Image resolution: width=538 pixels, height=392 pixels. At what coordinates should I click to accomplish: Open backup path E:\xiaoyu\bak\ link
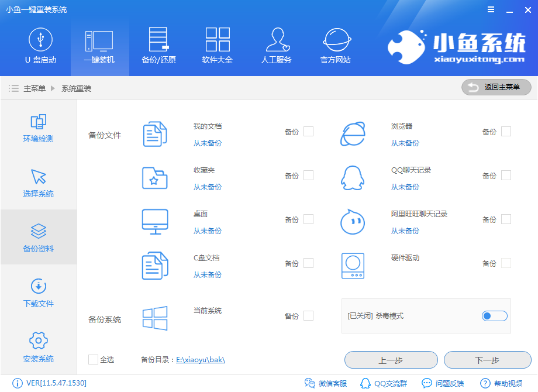201,360
